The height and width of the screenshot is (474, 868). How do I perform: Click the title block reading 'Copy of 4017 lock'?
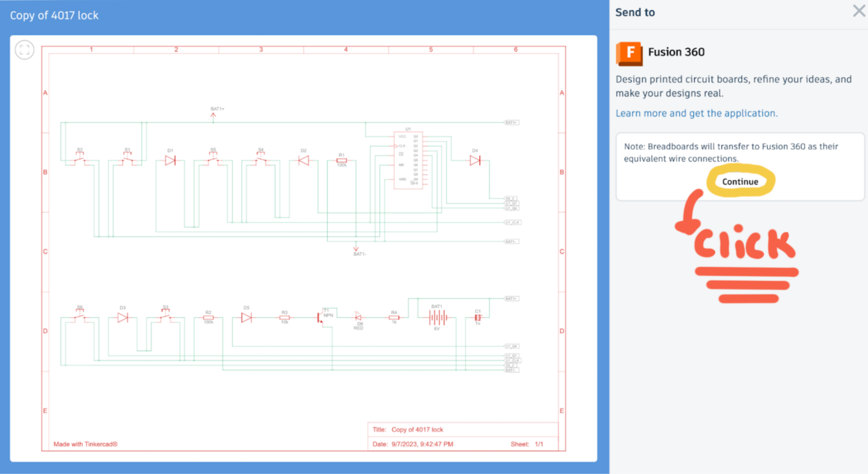coord(417,429)
